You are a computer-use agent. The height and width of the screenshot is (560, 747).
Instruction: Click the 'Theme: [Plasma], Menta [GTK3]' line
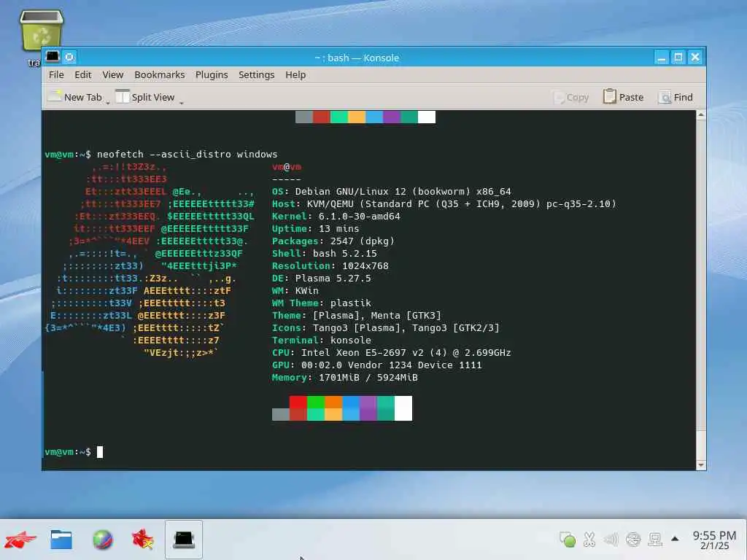pyautogui.click(x=356, y=315)
